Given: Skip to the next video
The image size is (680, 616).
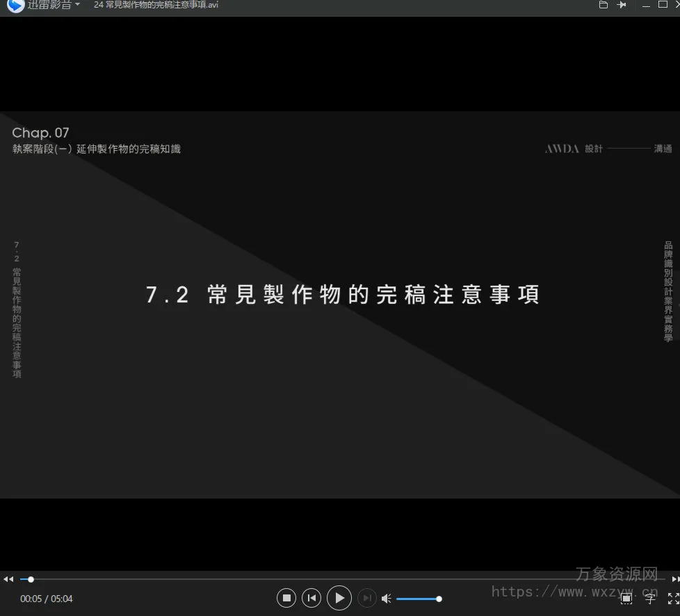Looking at the screenshot, I should [366, 598].
